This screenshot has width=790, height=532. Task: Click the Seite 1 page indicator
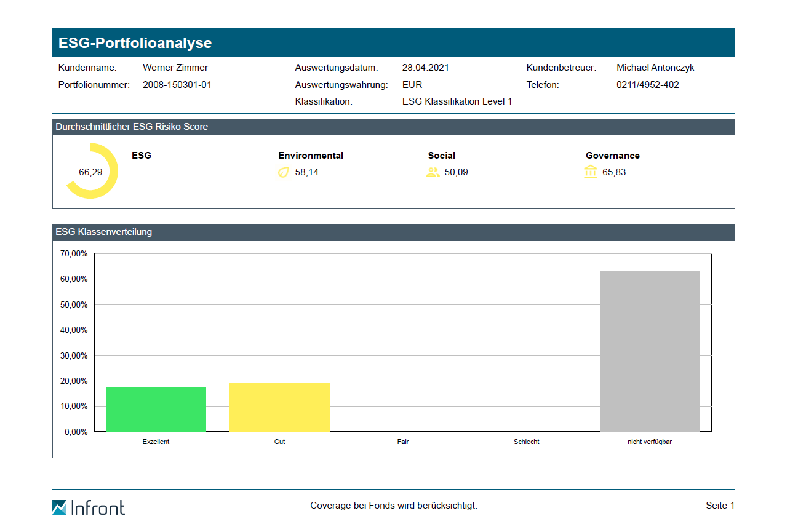click(x=720, y=506)
